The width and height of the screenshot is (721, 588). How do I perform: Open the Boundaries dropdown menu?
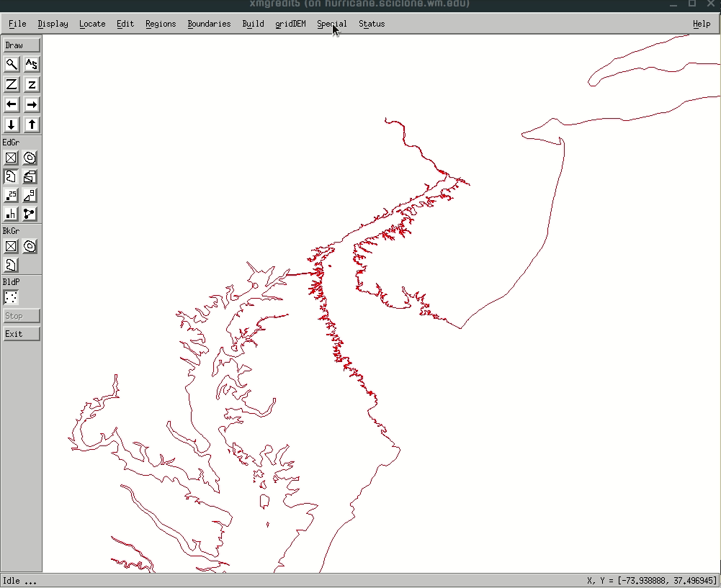(x=209, y=24)
